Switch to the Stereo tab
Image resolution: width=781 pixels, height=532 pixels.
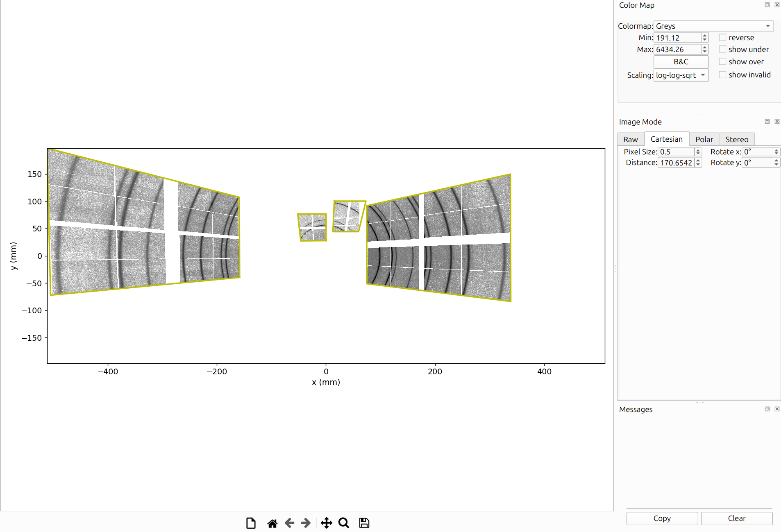[x=737, y=139]
